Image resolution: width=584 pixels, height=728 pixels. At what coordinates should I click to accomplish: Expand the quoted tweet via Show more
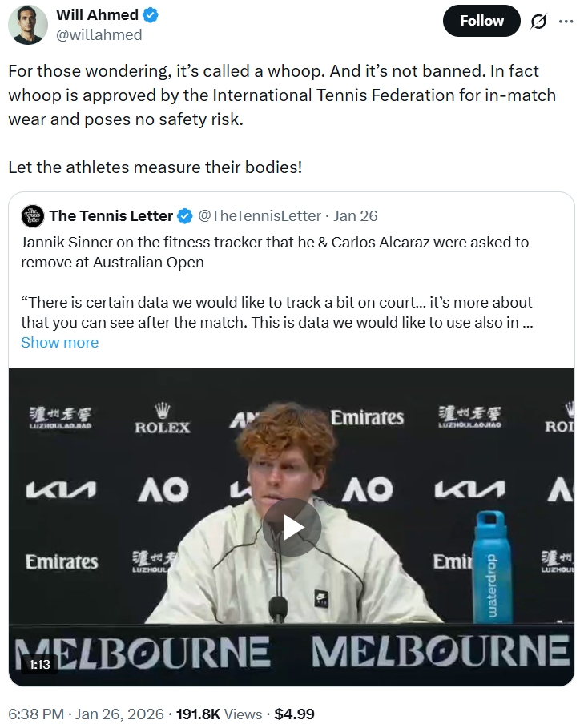59,342
